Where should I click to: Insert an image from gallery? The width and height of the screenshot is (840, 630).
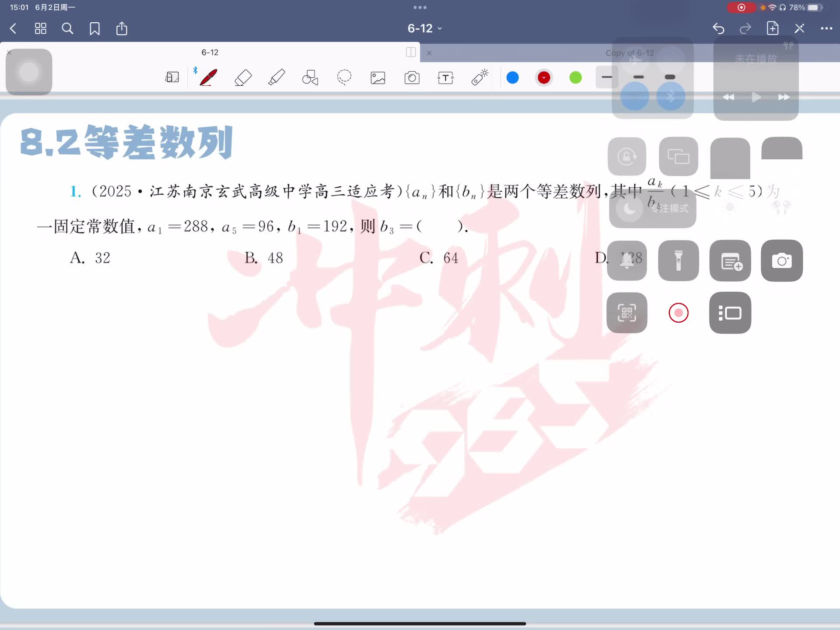[x=378, y=78]
